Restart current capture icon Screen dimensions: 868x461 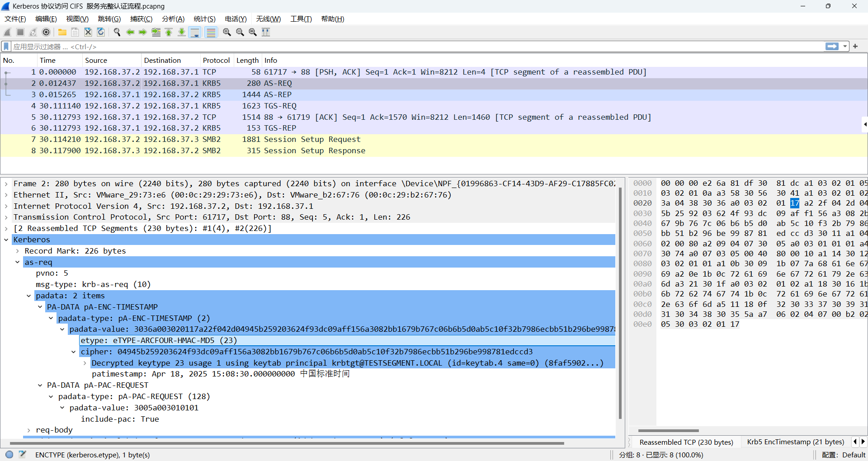[33, 32]
